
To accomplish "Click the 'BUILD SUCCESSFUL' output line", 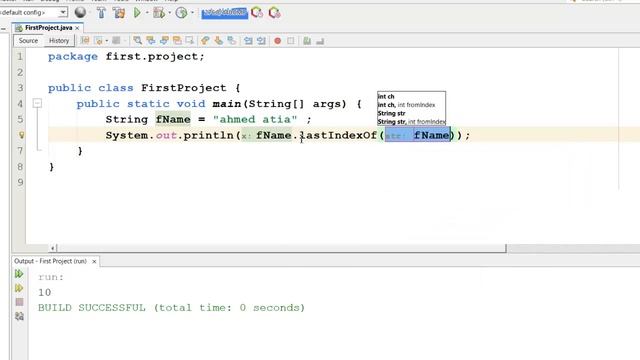I will (171, 308).
